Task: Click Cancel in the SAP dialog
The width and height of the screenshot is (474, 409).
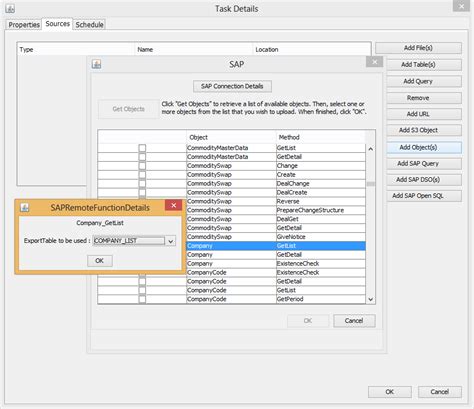Action: tap(354, 321)
